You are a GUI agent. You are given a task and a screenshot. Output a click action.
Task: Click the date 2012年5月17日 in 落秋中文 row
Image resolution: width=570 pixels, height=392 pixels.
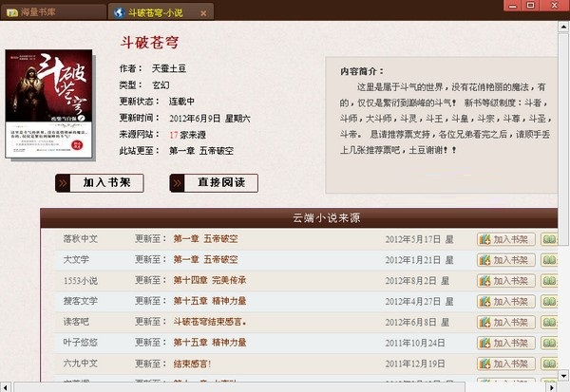point(413,239)
